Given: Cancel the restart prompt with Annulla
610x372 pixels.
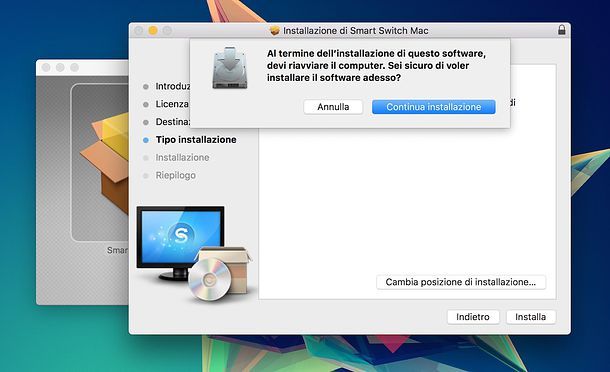Looking at the screenshot, I should click(x=333, y=107).
